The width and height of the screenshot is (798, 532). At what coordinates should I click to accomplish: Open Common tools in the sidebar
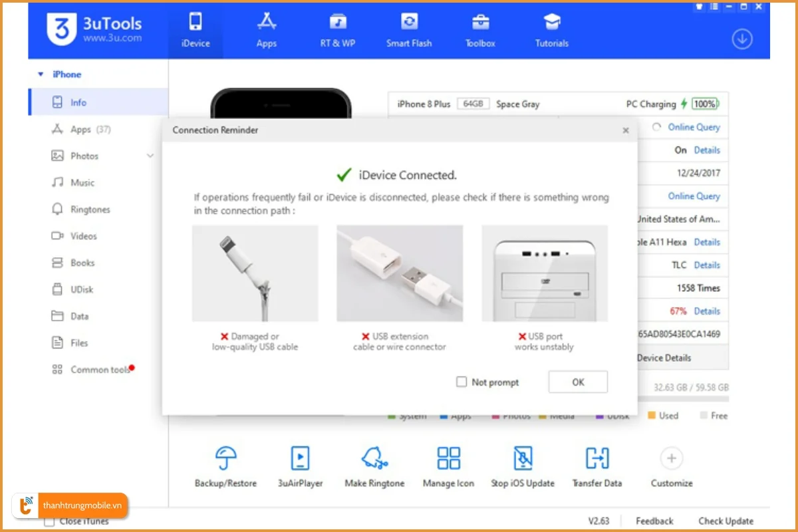click(x=100, y=370)
